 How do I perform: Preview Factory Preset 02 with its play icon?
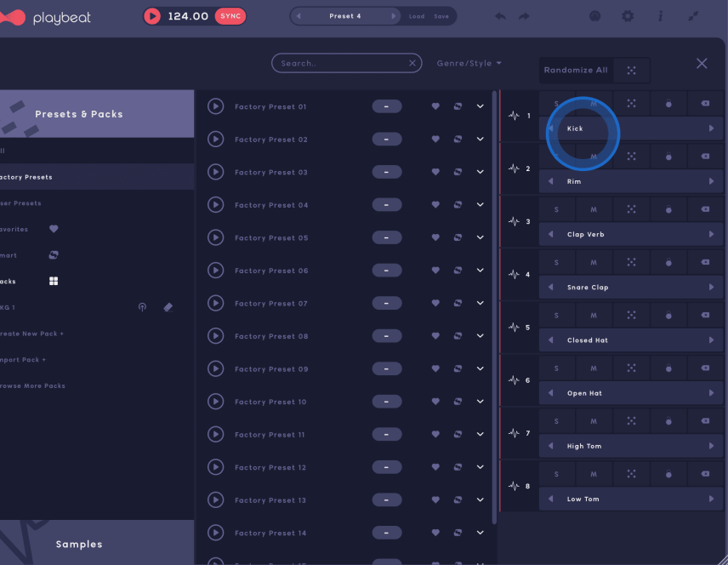(215, 139)
